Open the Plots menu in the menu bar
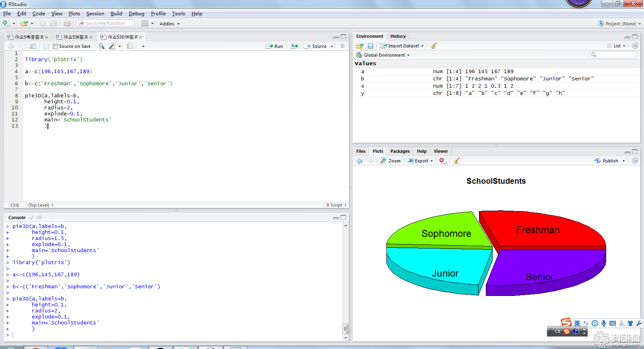Image resolution: width=644 pixels, height=349 pixels. 74,14
